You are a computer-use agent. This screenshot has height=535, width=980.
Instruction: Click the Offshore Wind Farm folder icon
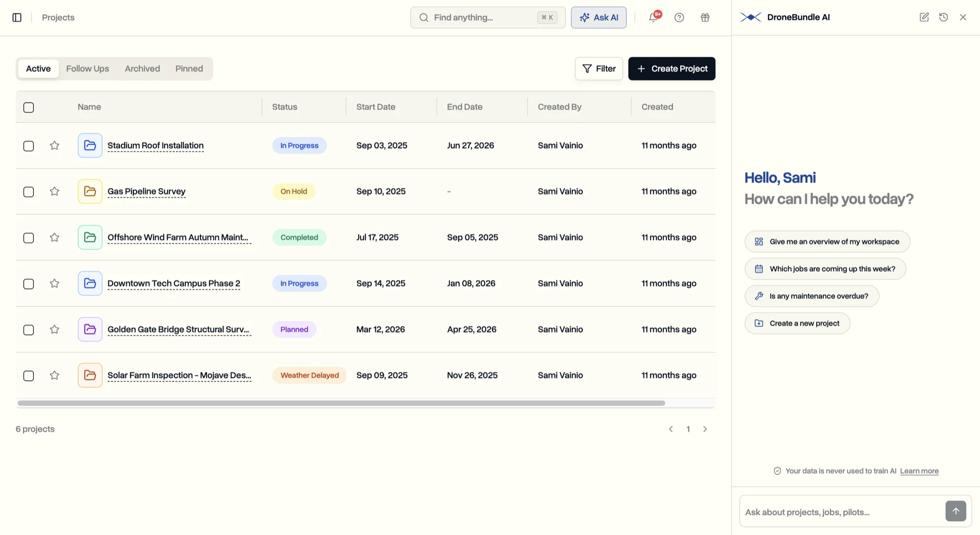90,238
